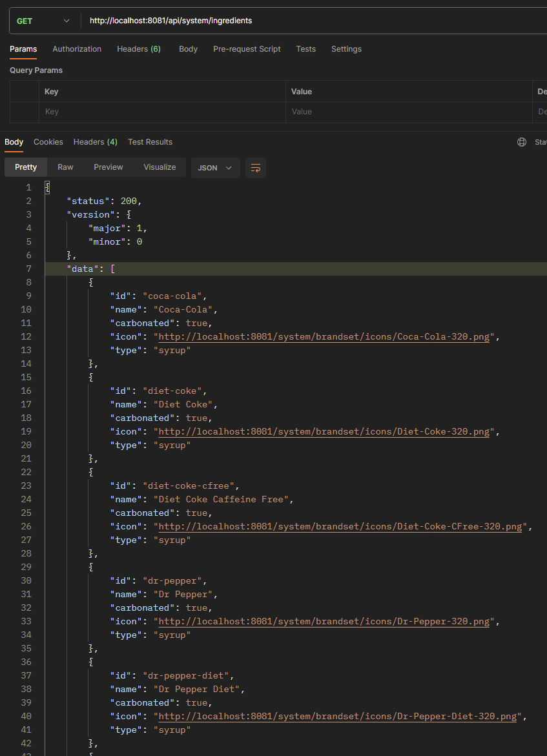Open the Authorization tab
Screen dimensions: 547x756
[77, 48]
